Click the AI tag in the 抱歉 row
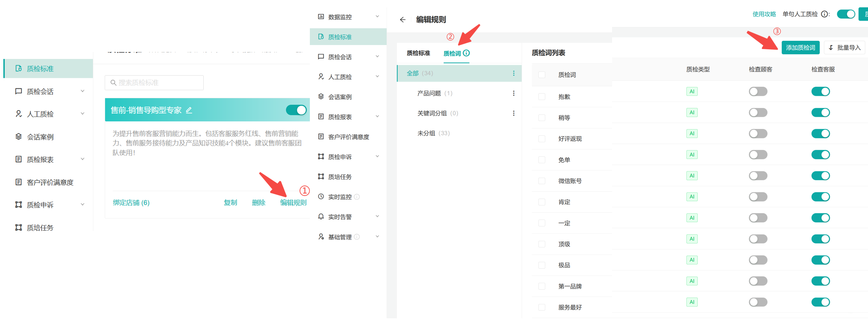Image resolution: width=868 pixels, height=325 pixels. pyautogui.click(x=692, y=92)
